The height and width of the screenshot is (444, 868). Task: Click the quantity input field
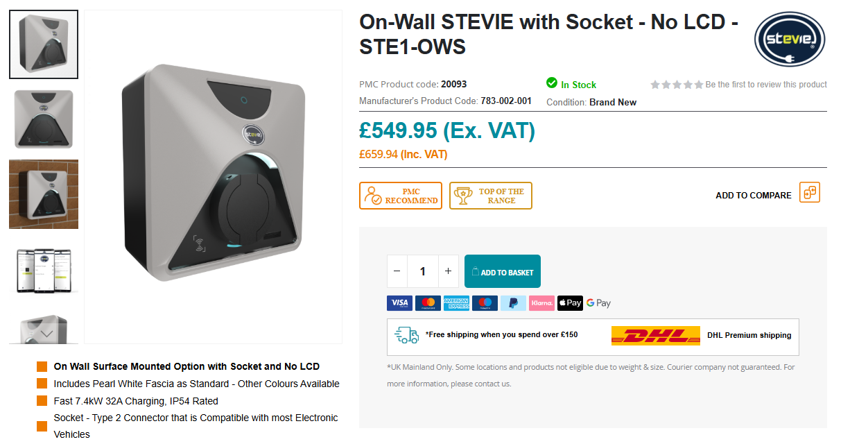click(x=423, y=271)
